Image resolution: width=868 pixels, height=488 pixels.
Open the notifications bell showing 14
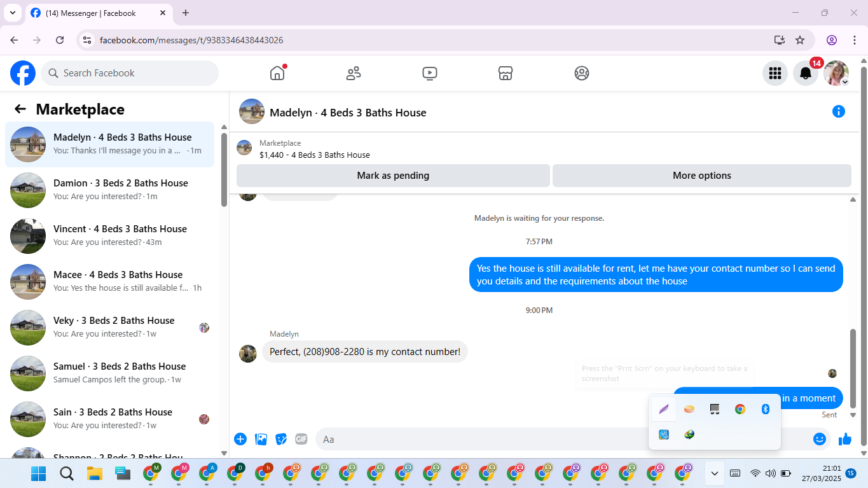point(806,73)
